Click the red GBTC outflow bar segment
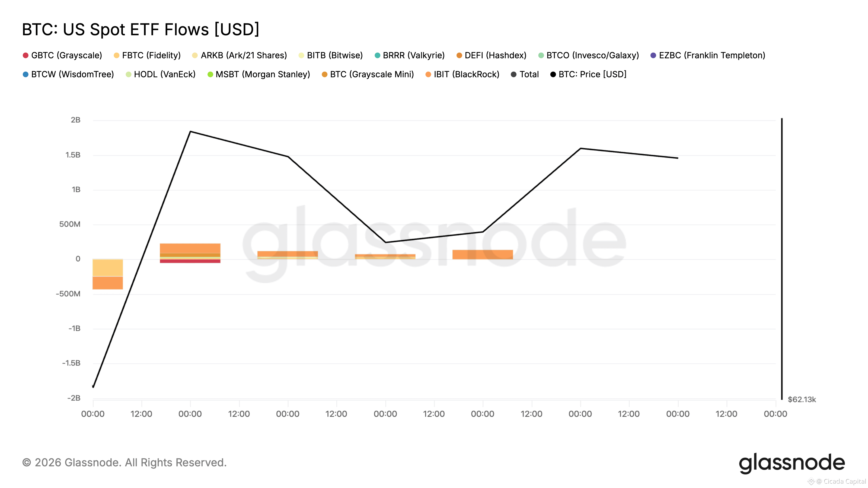The width and height of the screenshot is (868, 488). tap(190, 261)
